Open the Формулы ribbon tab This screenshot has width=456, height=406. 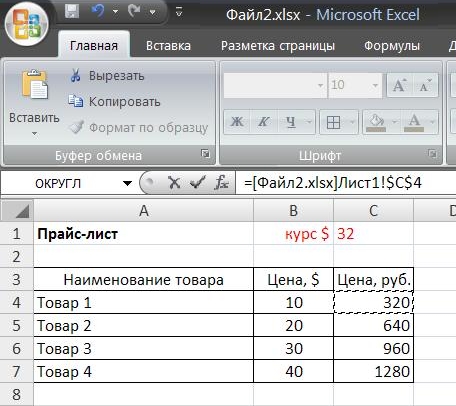392,46
